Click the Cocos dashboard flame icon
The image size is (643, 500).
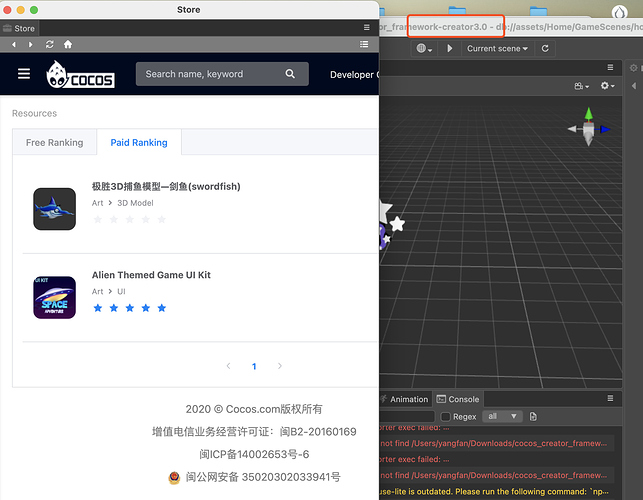click(620, 12)
